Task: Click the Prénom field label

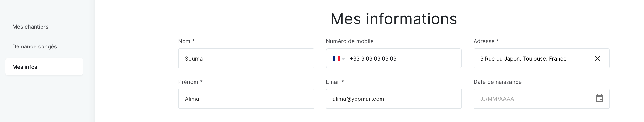Action: (x=190, y=82)
